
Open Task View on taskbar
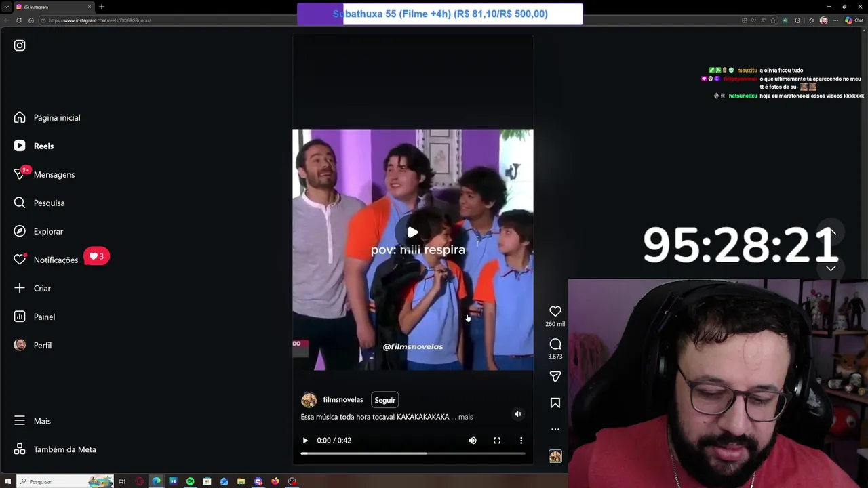click(122, 481)
